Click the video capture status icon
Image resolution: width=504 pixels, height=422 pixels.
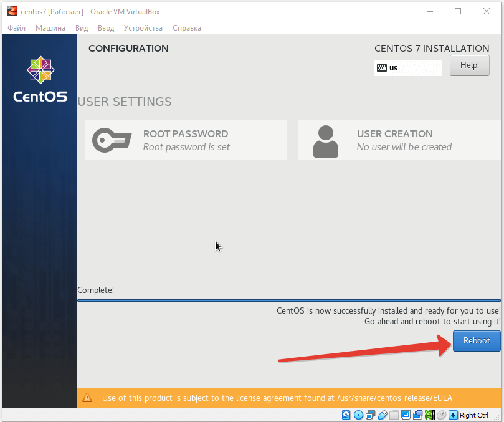[417, 415]
